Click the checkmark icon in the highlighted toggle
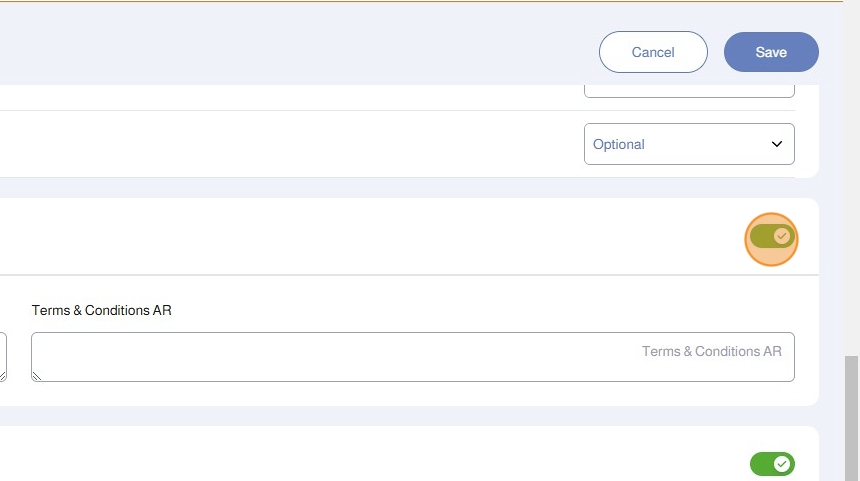The image size is (860, 481). 782,237
